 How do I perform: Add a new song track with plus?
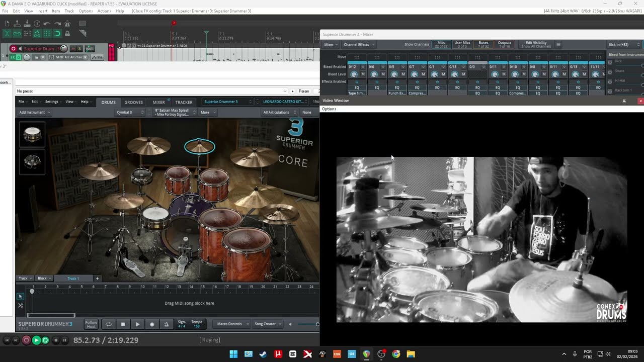pyautogui.click(x=97, y=278)
